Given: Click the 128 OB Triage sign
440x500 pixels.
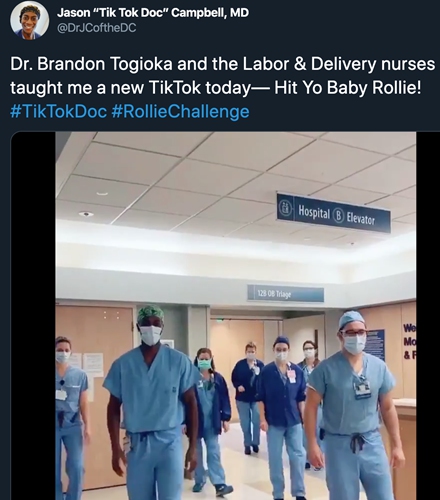Looking at the screenshot, I should (x=285, y=294).
